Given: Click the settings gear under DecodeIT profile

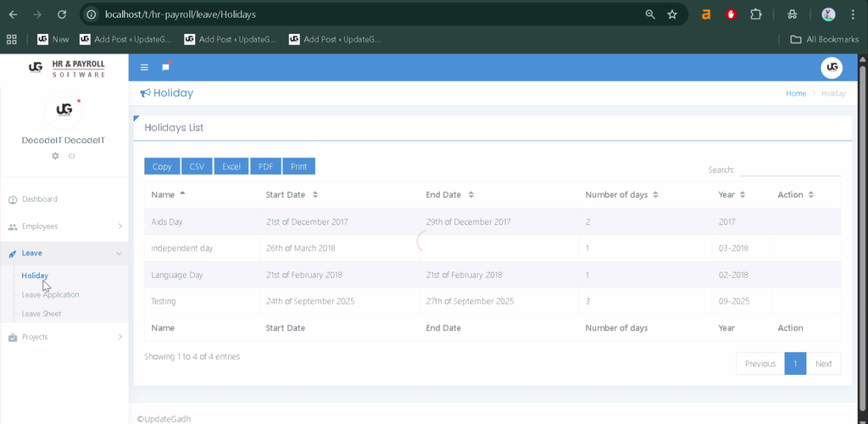Looking at the screenshot, I should (x=55, y=156).
